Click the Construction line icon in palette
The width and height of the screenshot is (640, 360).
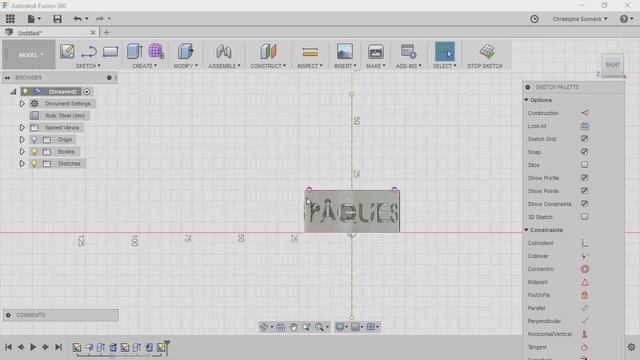pos(584,113)
